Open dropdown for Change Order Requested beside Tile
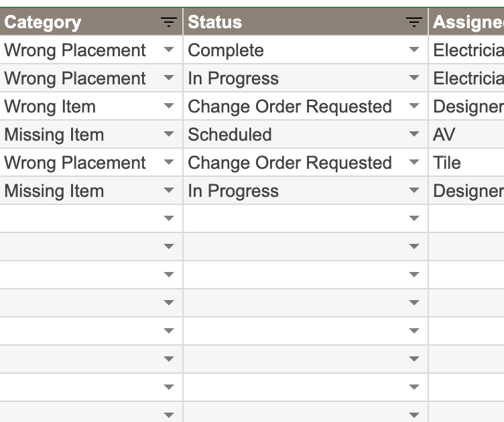Screen dimensions: 504x422 click(x=414, y=162)
